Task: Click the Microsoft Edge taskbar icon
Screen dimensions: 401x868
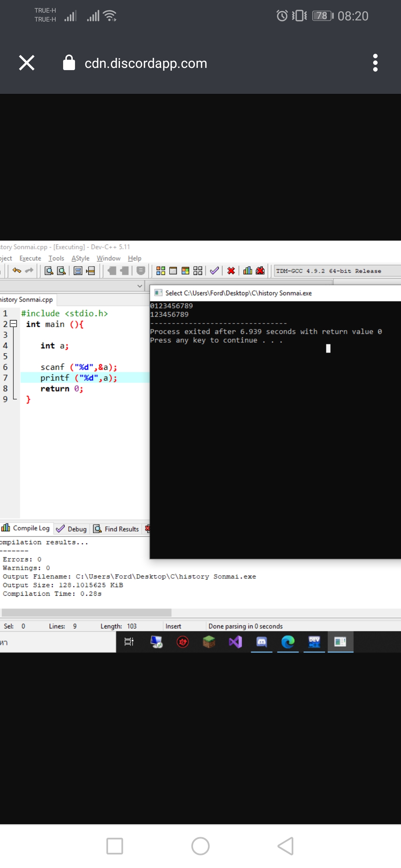Action: tap(288, 642)
